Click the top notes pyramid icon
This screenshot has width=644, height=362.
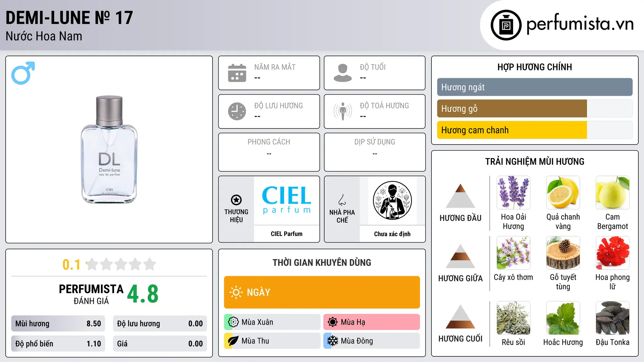(460, 196)
